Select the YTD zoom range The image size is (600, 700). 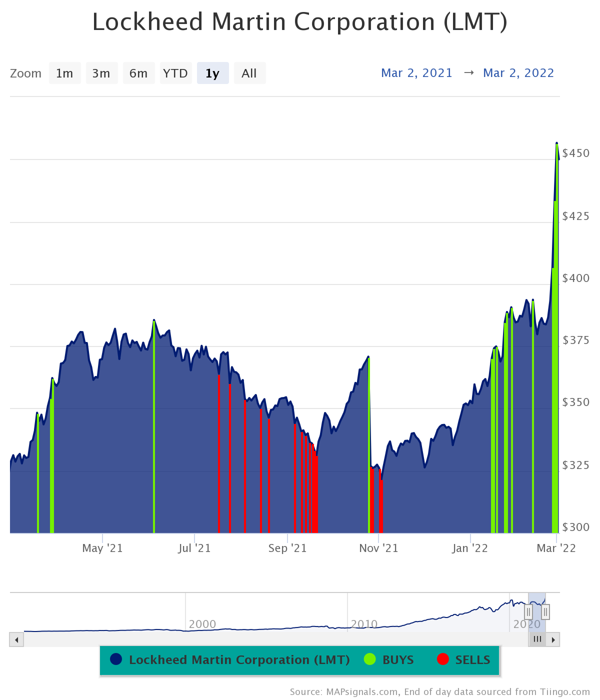(x=175, y=73)
